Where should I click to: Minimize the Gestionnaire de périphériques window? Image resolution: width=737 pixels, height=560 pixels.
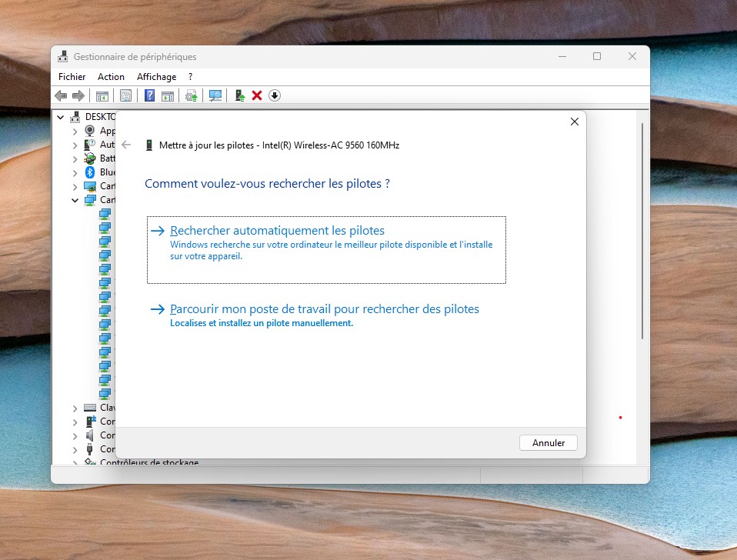click(x=562, y=56)
